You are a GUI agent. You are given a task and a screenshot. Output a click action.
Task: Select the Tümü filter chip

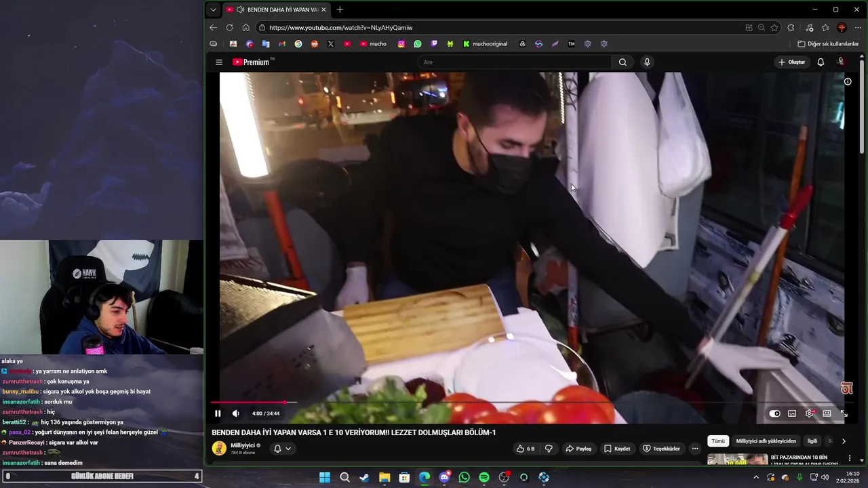point(718,441)
